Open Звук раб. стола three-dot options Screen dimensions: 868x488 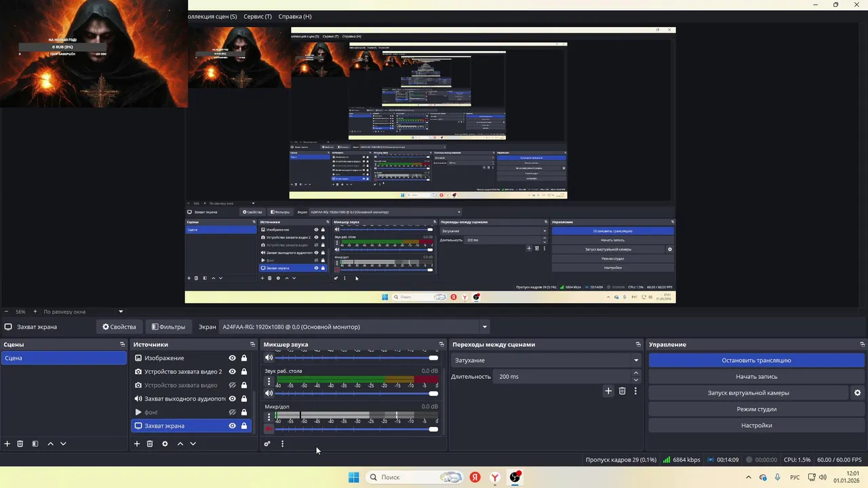[269, 382]
